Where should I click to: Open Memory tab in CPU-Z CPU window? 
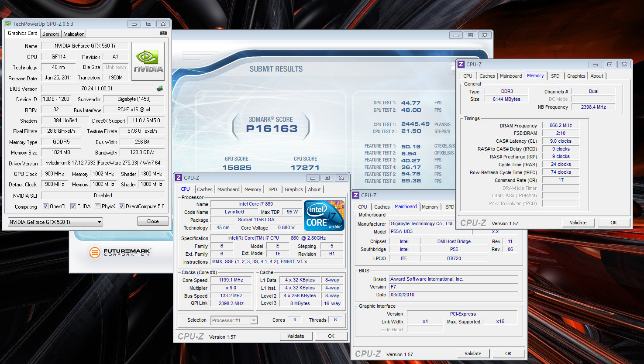pos(253,189)
